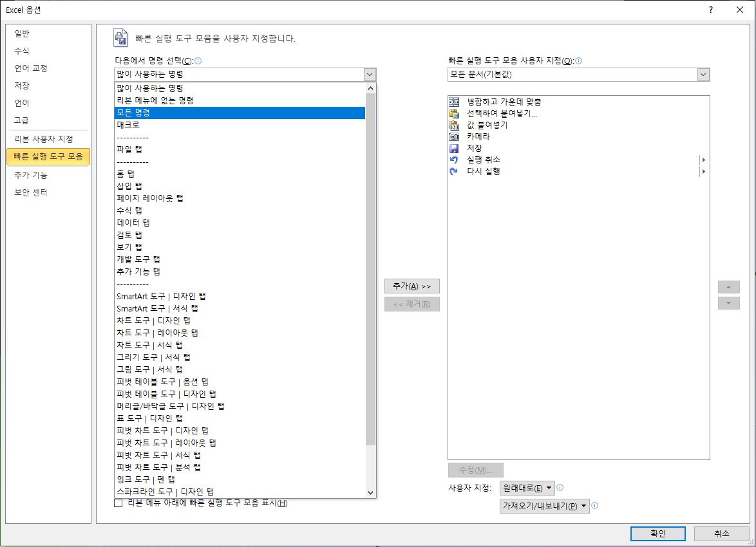The height and width of the screenshot is (547, 756).
Task: Click the 추가(A) >> button
Action: coord(411,286)
